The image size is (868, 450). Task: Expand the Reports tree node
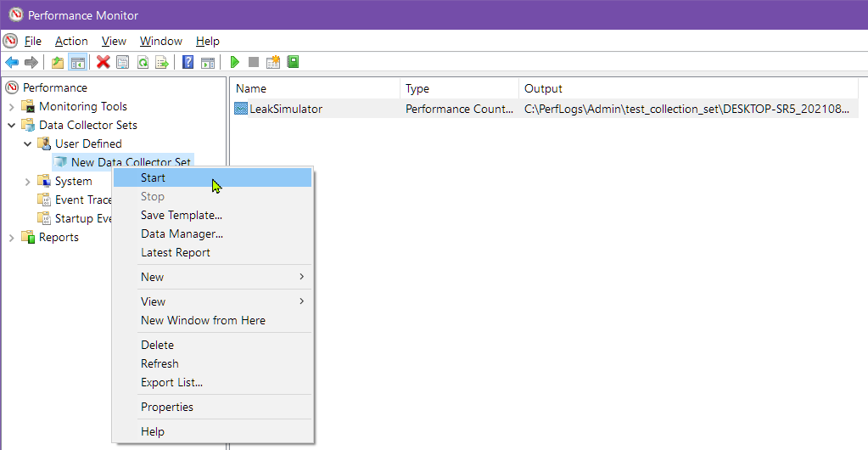pyautogui.click(x=12, y=238)
